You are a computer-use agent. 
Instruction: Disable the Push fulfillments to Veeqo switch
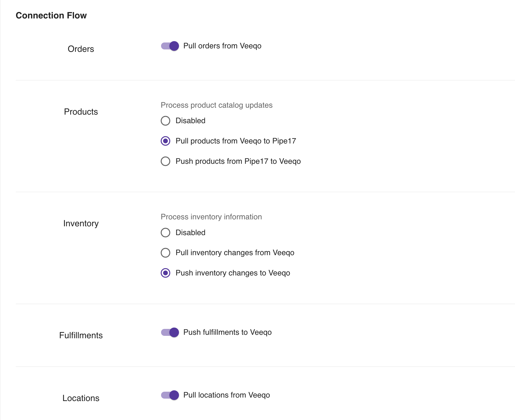(x=170, y=332)
